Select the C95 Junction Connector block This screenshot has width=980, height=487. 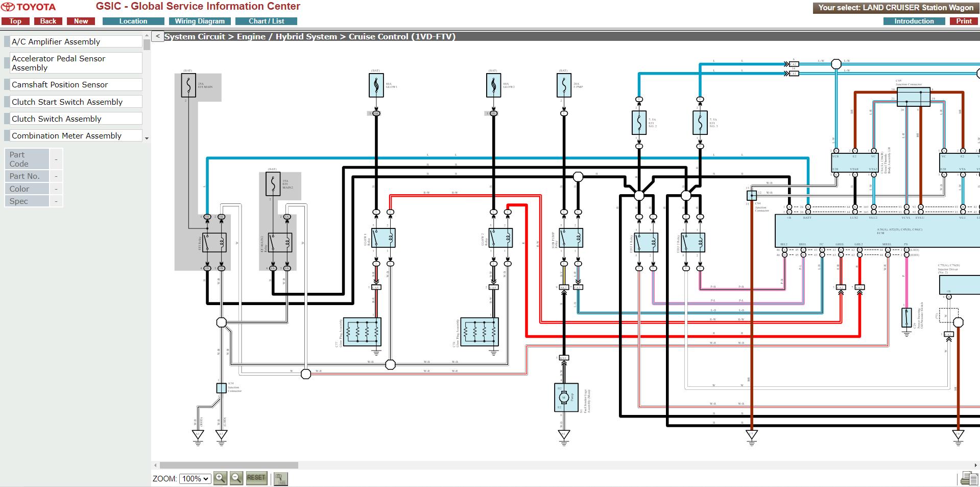(914, 97)
